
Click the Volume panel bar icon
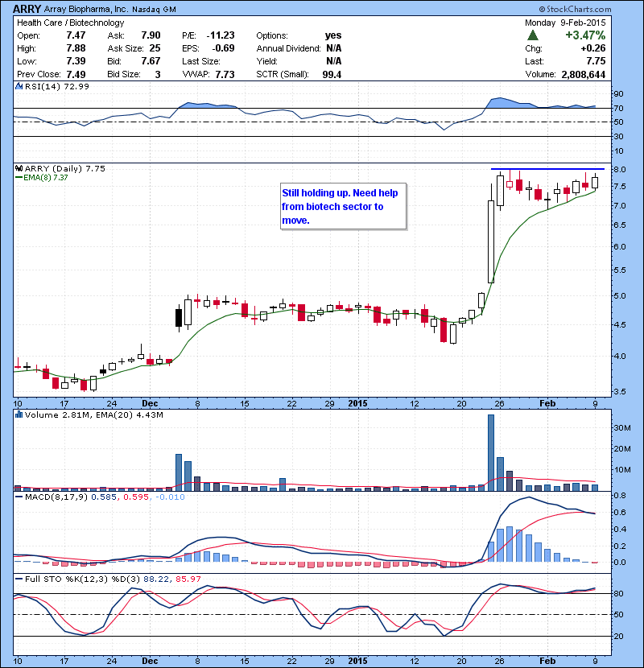click(19, 414)
